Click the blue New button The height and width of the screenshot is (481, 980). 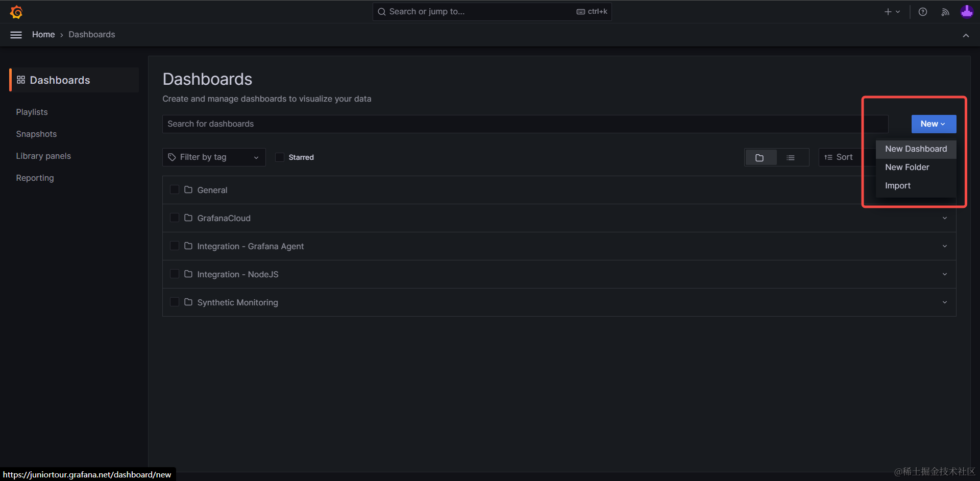pos(933,124)
